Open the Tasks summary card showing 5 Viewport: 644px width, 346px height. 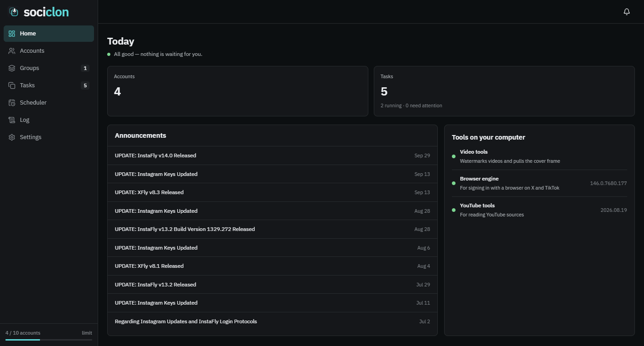(504, 91)
